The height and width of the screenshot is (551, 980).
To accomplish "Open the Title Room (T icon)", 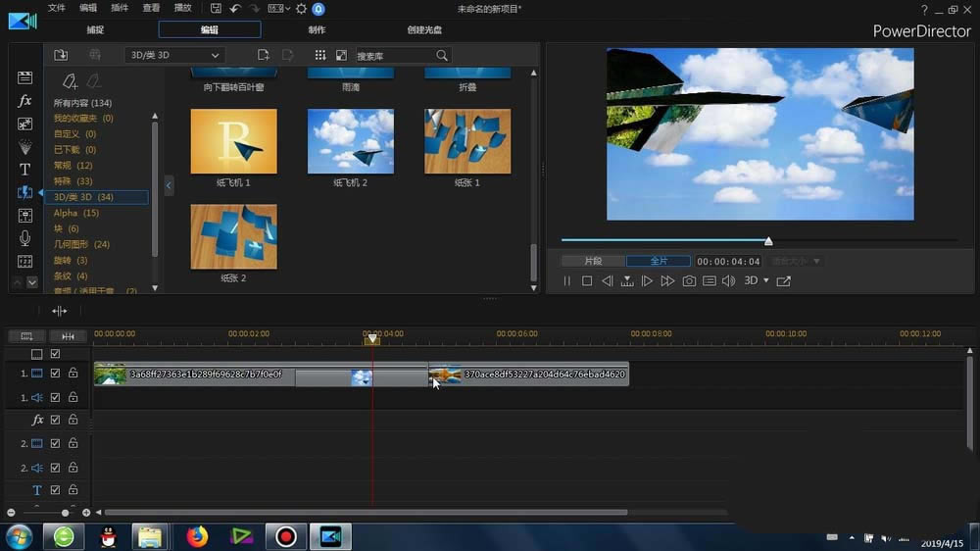I will click(x=24, y=170).
